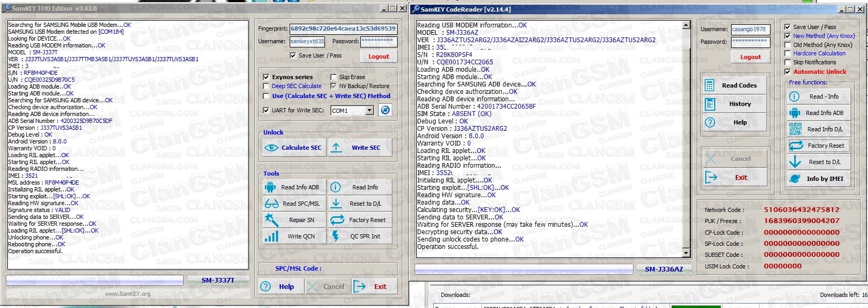The image size is (868, 308).
Task: Enable Skip Erase checkbox
Action: click(x=333, y=77)
